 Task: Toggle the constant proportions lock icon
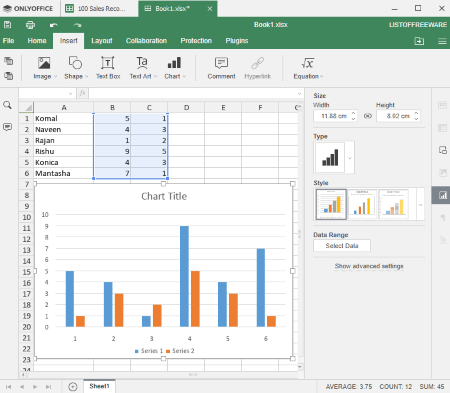(x=367, y=116)
